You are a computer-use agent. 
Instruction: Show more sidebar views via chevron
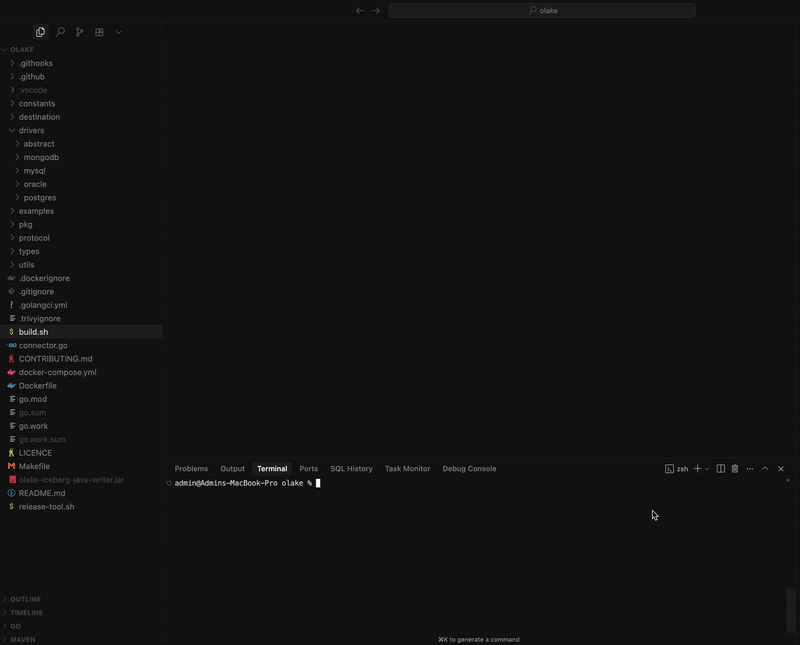[x=118, y=32]
